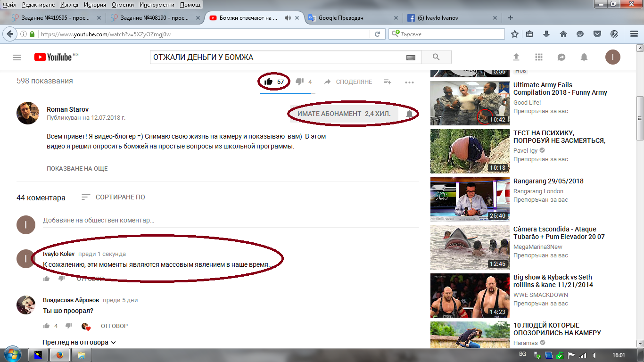The height and width of the screenshot is (362, 644).
Task: Click the YouTube search magnifier button
Action: click(436, 57)
